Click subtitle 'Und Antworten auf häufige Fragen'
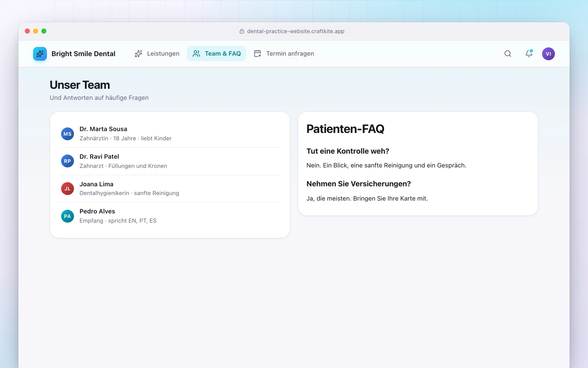 (99, 98)
